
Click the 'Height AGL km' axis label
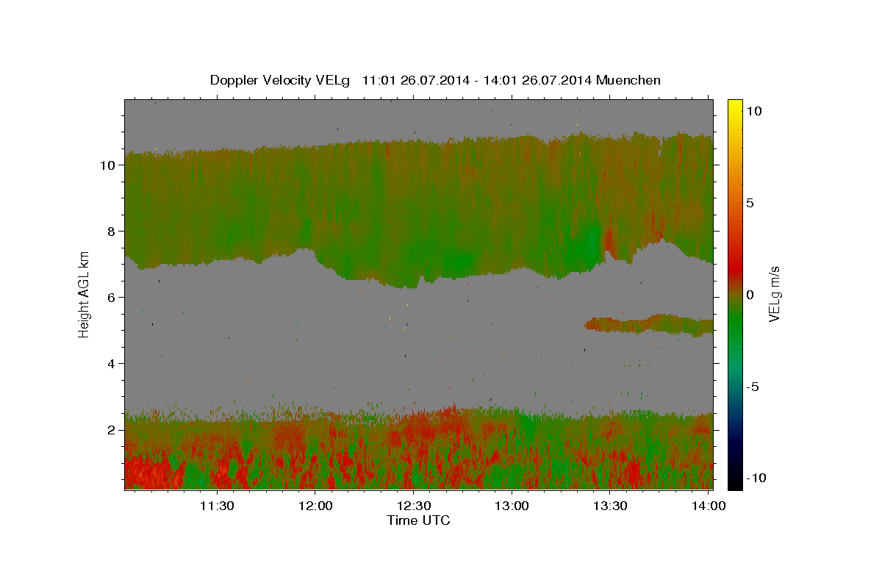[x=85, y=293]
